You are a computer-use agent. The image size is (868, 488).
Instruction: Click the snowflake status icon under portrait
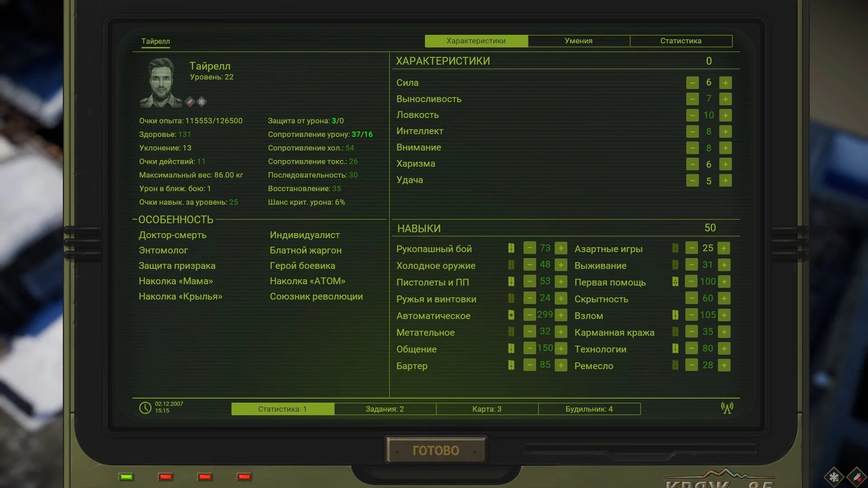(x=202, y=102)
